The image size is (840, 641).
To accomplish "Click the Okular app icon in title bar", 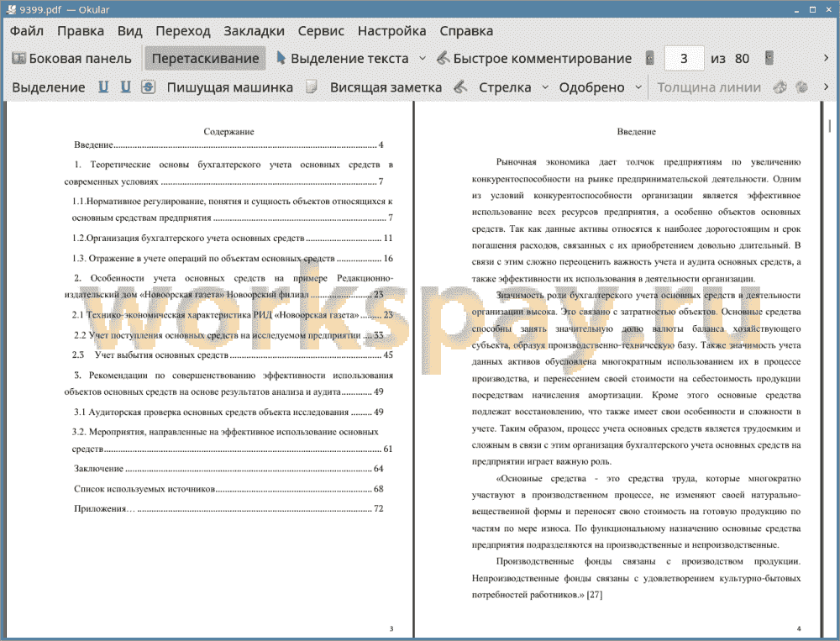I will 11,9.
